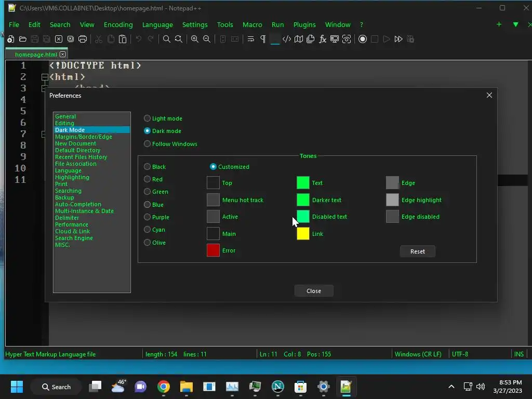Click the Redo arrow icon

pyautogui.click(x=151, y=39)
